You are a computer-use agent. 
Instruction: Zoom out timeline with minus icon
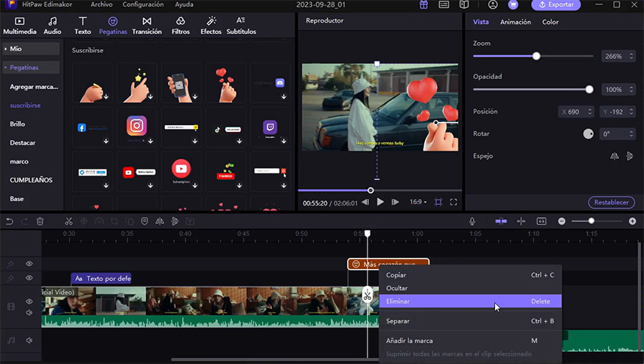click(561, 222)
